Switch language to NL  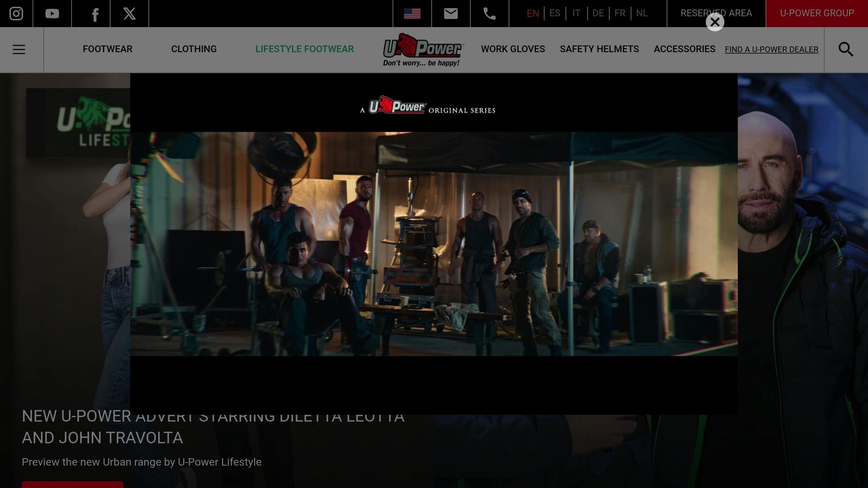click(x=642, y=13)
